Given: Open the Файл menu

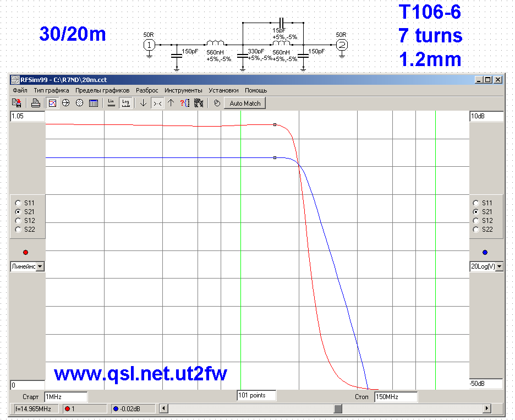Looking at the screenshot, I should pos(20,90).
